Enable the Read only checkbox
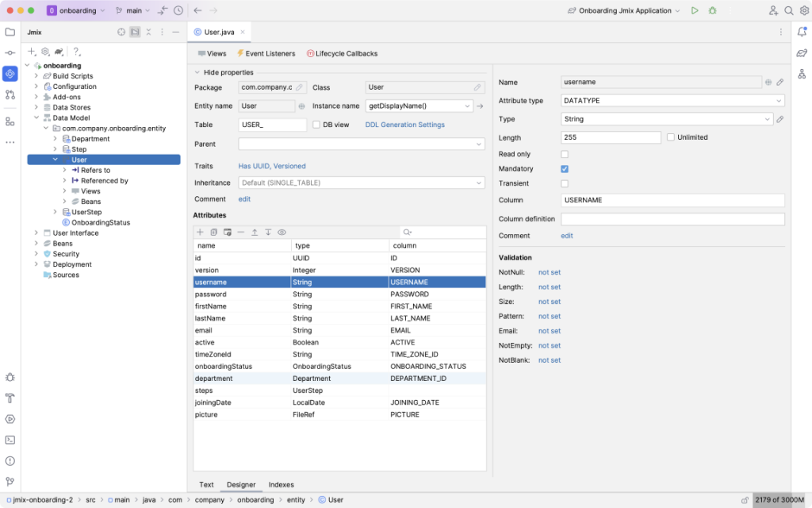This screenshot has width=812, height=508. 565,154
